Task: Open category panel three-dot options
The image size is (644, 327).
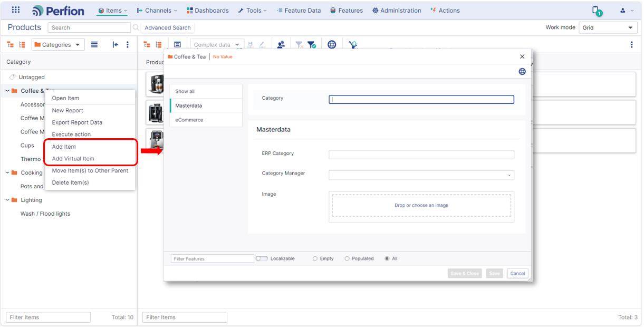Action: (128, 45)
